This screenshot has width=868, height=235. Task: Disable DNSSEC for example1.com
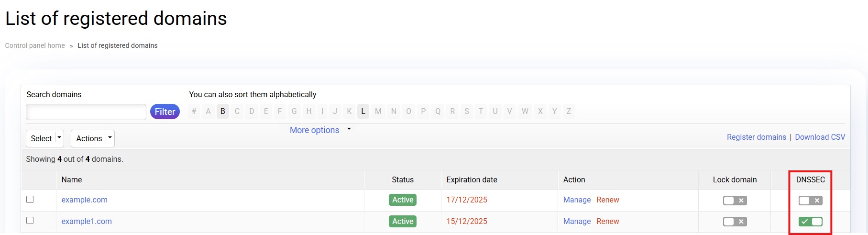[810, 222]
